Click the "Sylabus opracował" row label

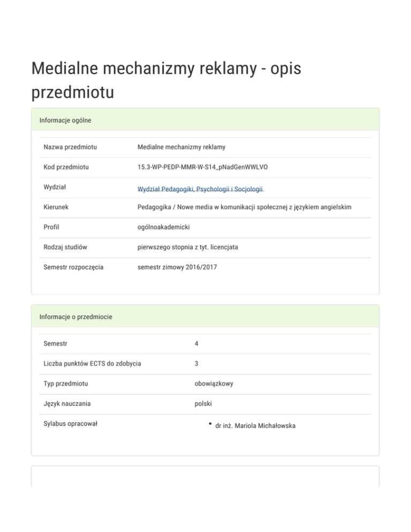click(70, 424)
